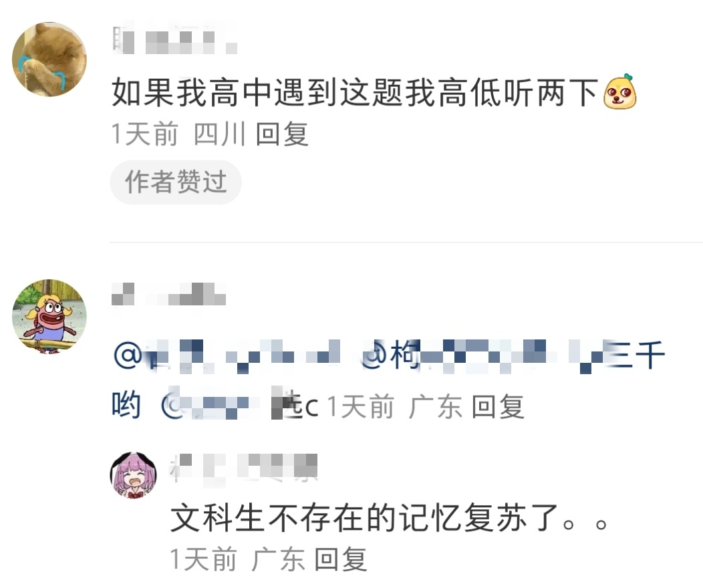Click the 作者赞过 badge
Viewport: 703px width, 588px height.
pos(176,182)
